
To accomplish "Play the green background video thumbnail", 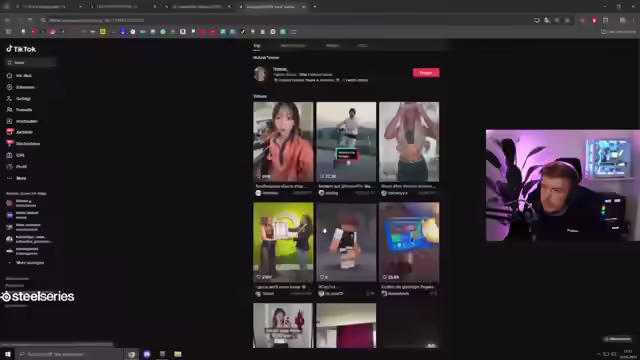I will 283,242.
